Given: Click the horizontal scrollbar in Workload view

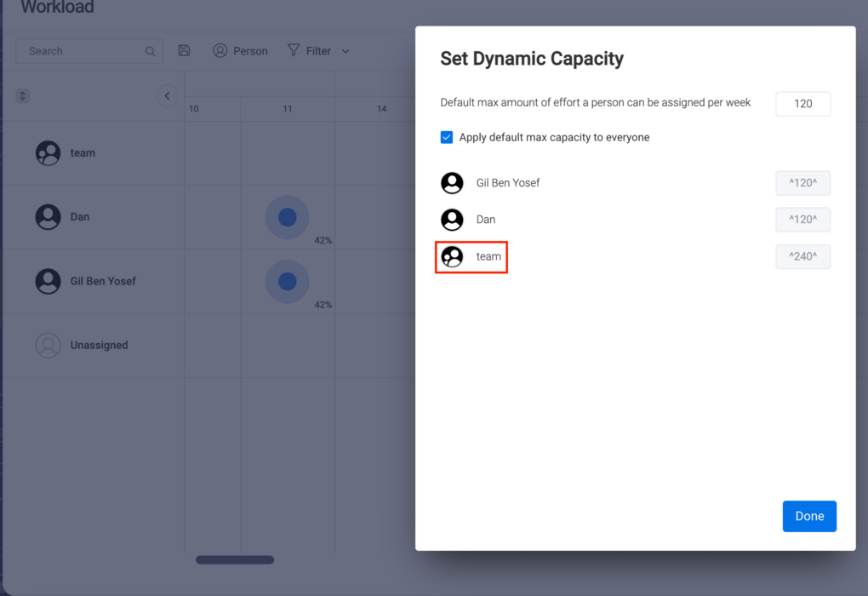Looking at the screenshot, I should [x=235, y=560].
